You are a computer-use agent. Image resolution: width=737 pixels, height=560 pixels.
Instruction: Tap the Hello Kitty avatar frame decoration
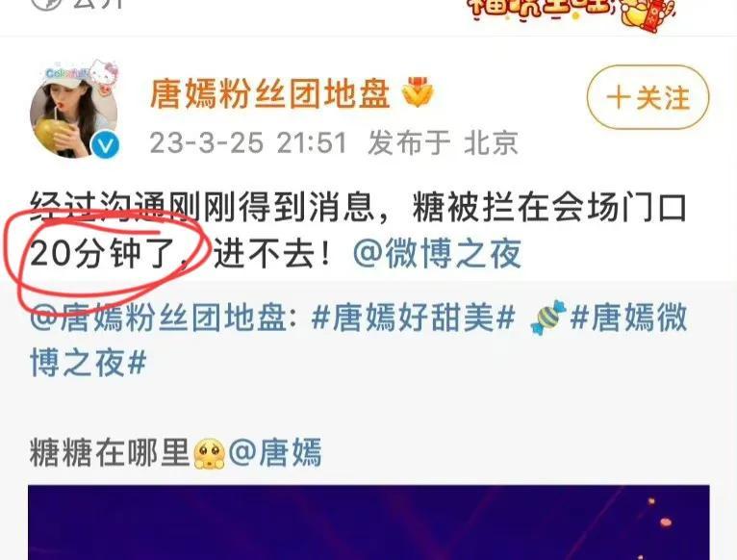pos(105,73)
